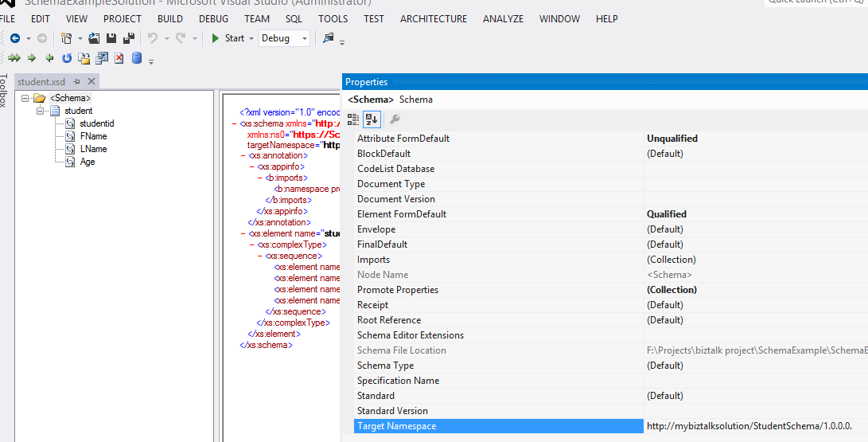Viewport: 868px width, 442px height.
Task: Open the second toolbar overflow options
Action: 151,61
